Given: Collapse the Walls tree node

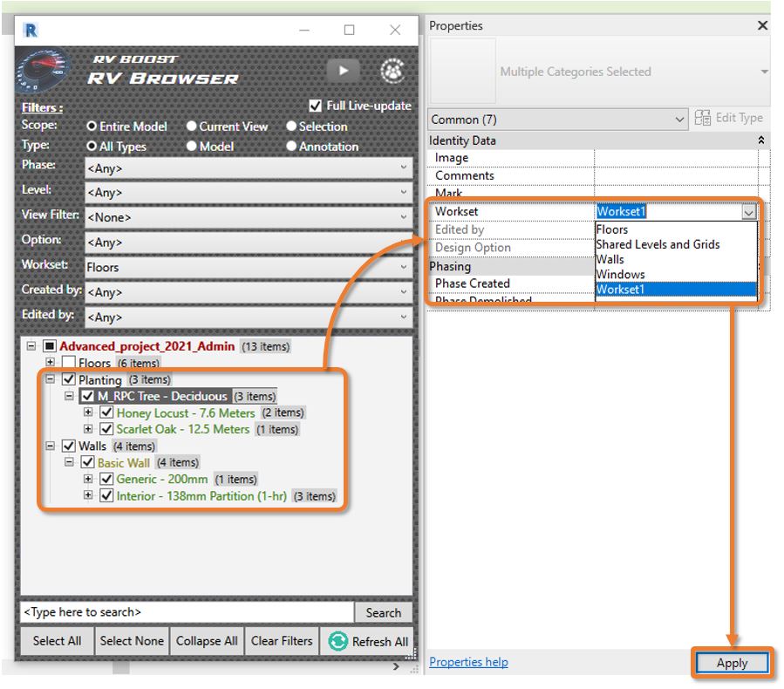Looking at the screenshot, I should click(x=50, y=446).
